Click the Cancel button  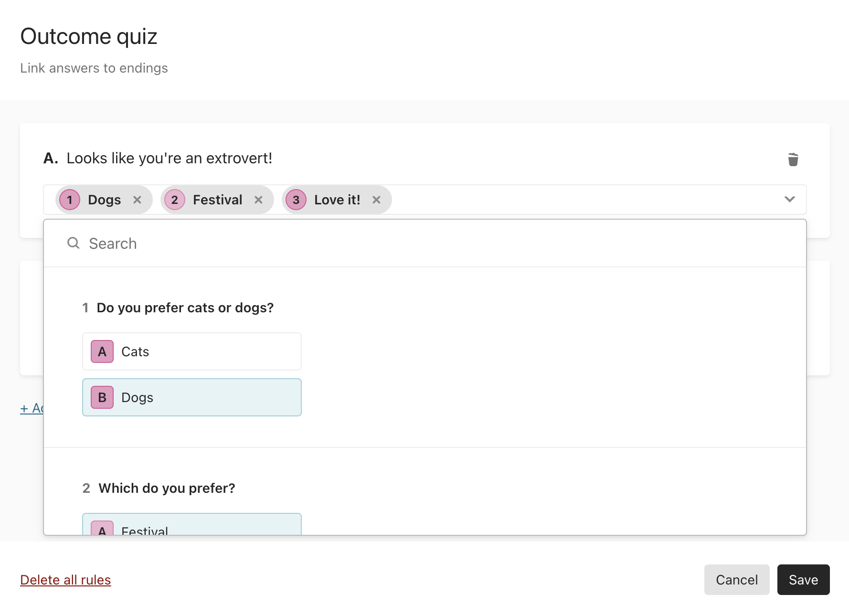coord(737,580)
